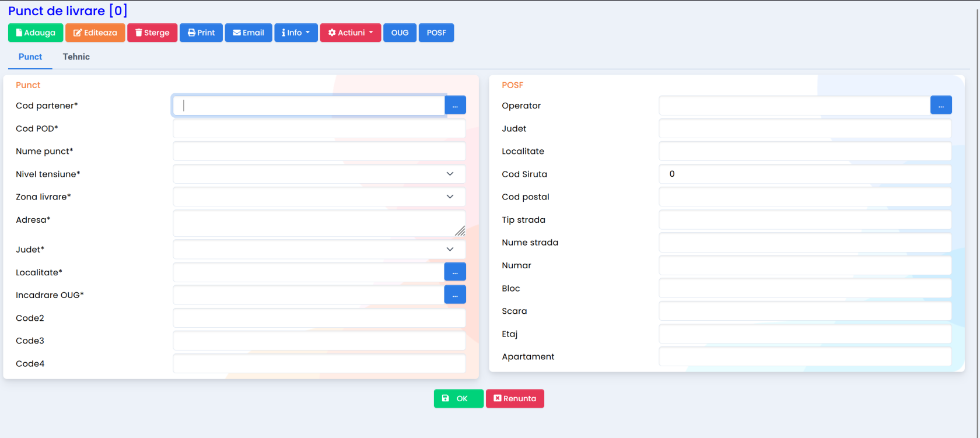Click the Adresa textarea resize handle
The height and width of the screenshot is (438, 980).
(460, 231)
